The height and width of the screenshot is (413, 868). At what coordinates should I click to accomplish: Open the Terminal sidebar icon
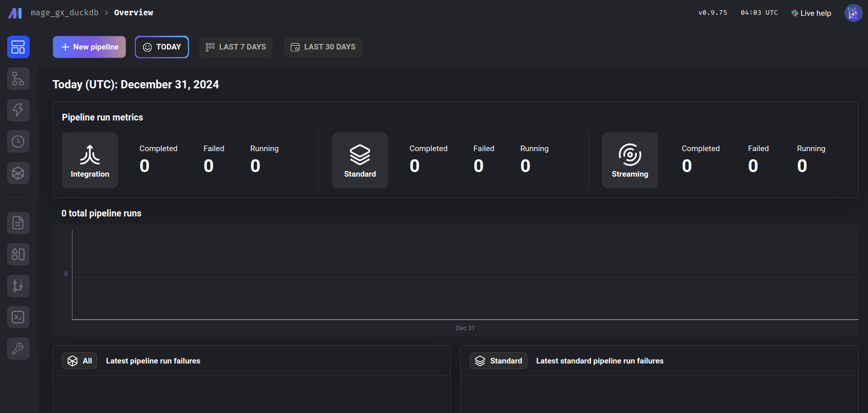[x=18, y=317]
